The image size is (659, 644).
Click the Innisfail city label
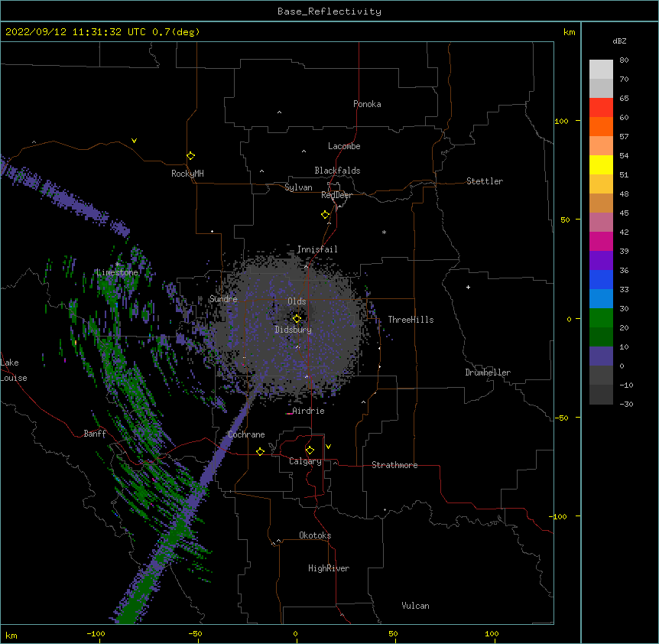pyautogui.click(x=317, y=249)
